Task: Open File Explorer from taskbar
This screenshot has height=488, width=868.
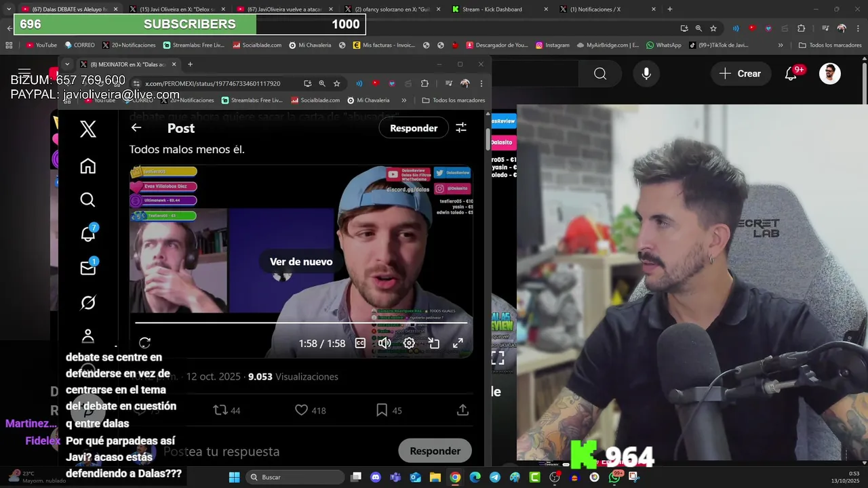Action: click(x=435, y=477)
